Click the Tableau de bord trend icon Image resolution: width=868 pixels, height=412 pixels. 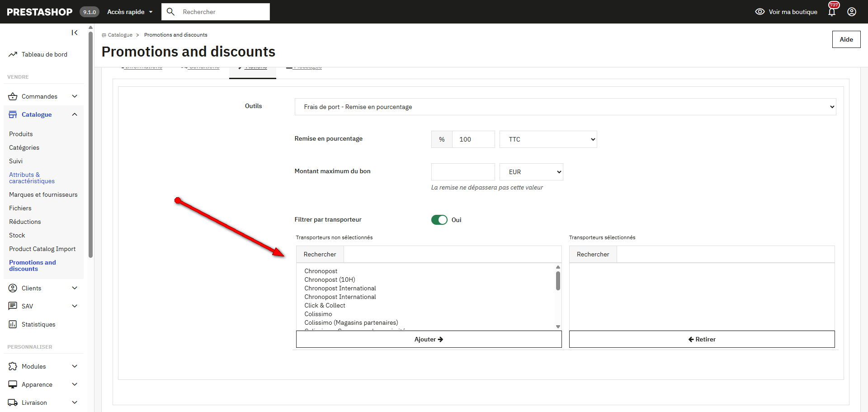click(x=13, y=54)
